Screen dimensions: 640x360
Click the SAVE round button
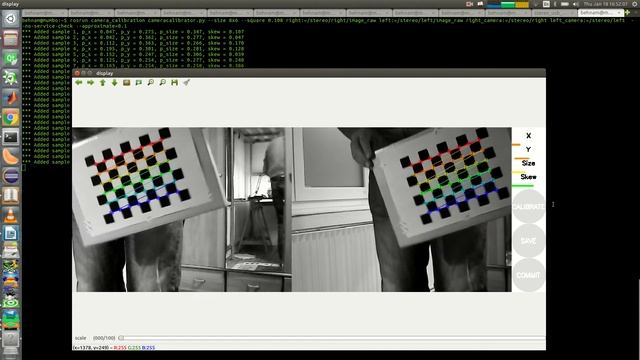click(x=528, y=241)
